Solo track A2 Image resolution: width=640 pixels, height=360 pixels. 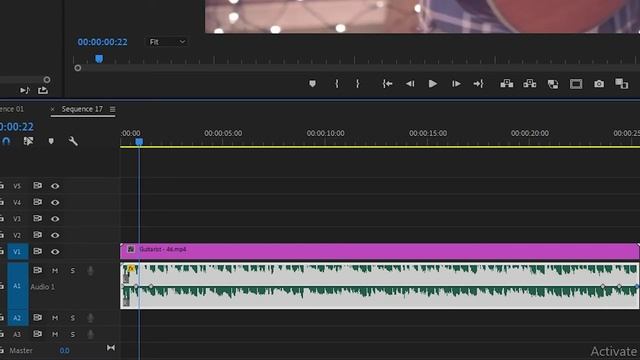pos(73,318)
